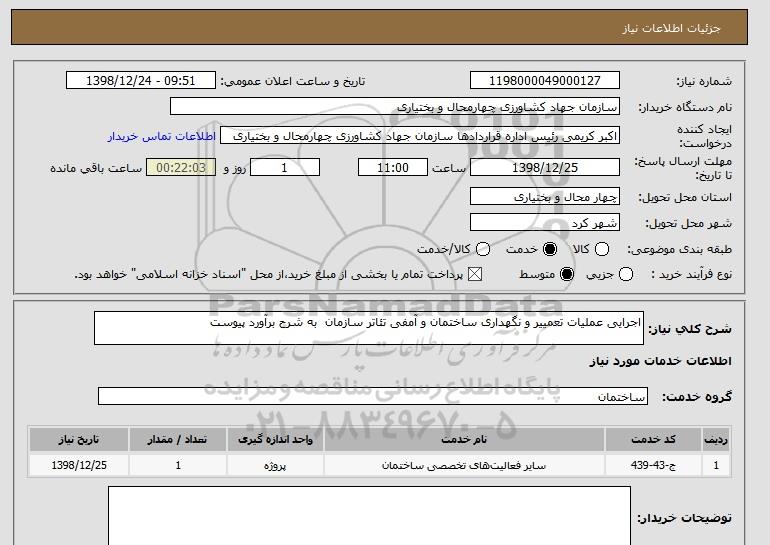Open the اطلاعات تماس خریدار link
770x545 pixels.
[162, 136]
